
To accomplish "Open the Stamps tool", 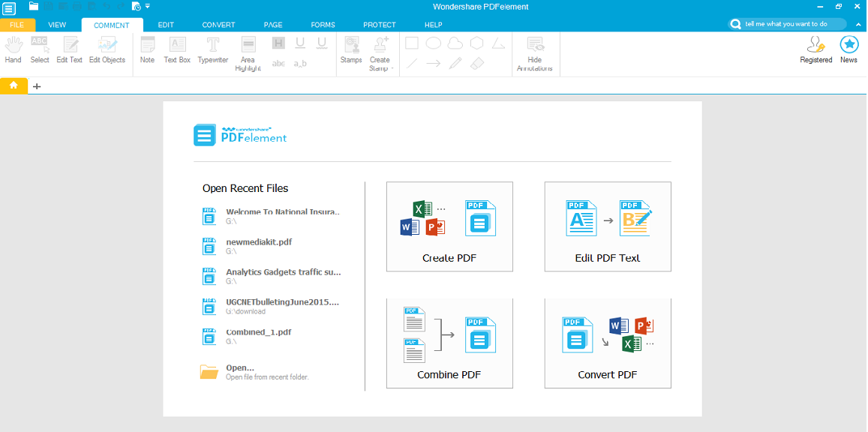I will click(351, 50).
